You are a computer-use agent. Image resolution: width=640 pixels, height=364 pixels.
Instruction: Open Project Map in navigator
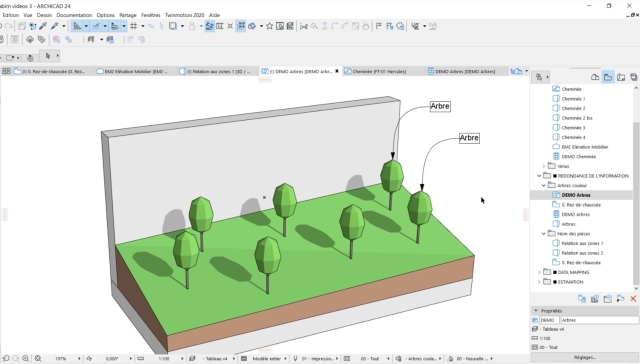coord(595,77)
